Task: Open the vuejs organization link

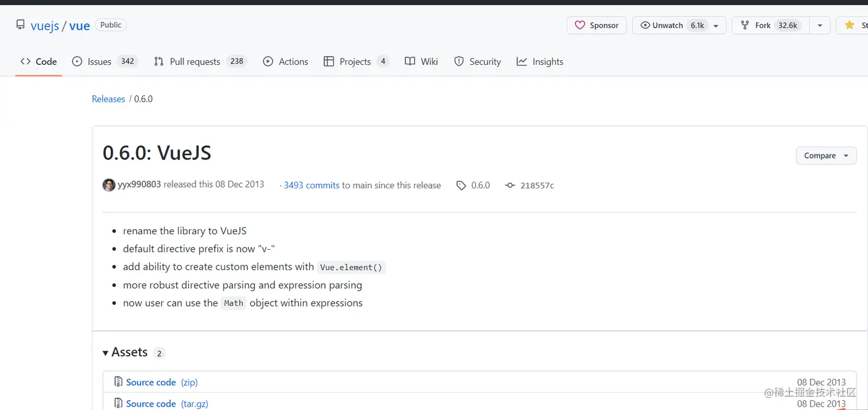Action: click(x=45, y=26)
